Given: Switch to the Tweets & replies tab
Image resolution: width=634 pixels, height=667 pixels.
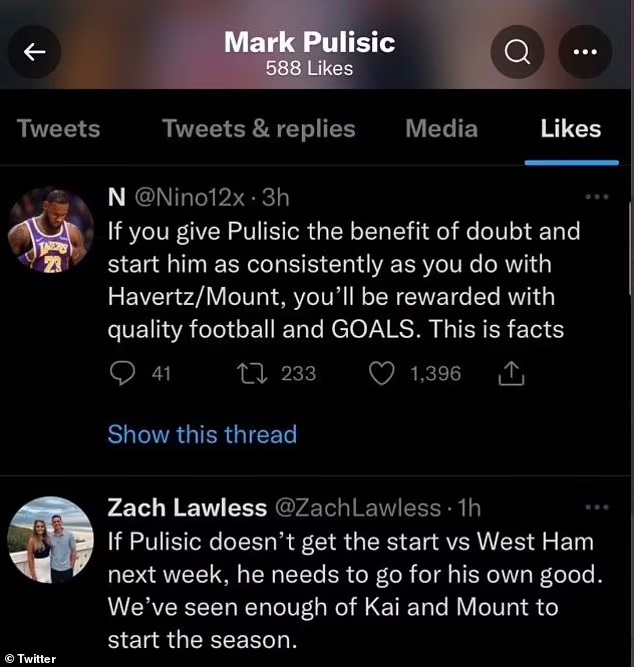Looking at the screenshot, I should (x=258, y=129).
